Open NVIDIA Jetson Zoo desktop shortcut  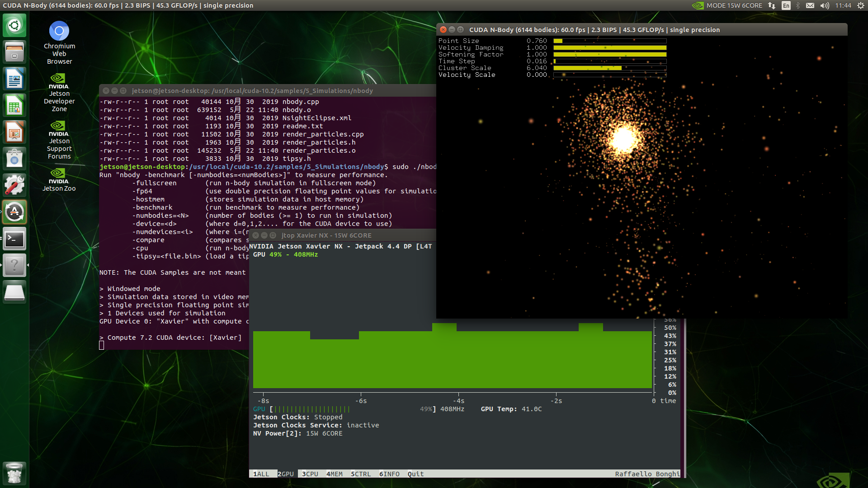(x=59, y=180)
